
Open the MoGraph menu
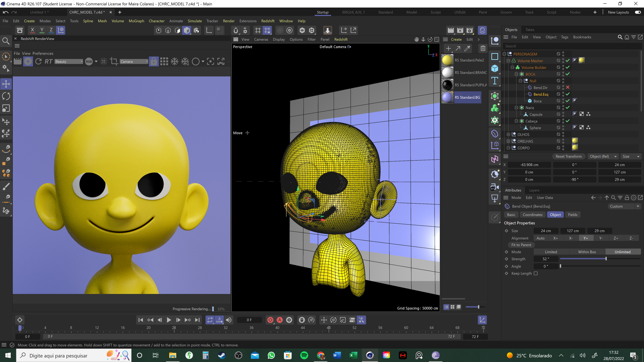pos(136,21)
